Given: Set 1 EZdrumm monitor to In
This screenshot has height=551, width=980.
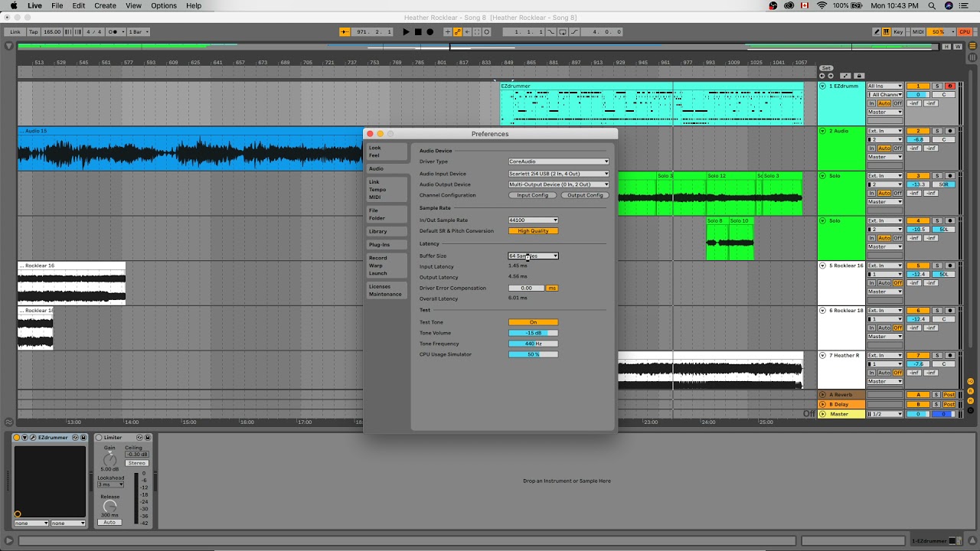Looking at the screenshot, I should (x=871, y=103).
